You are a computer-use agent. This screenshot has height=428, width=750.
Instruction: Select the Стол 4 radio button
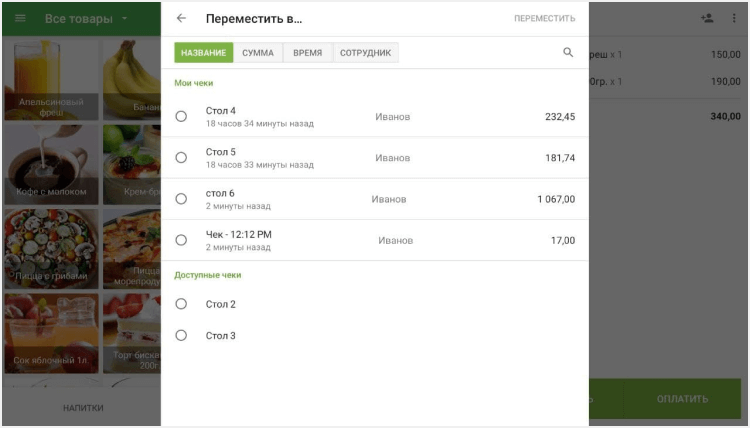tap(181, 117)
